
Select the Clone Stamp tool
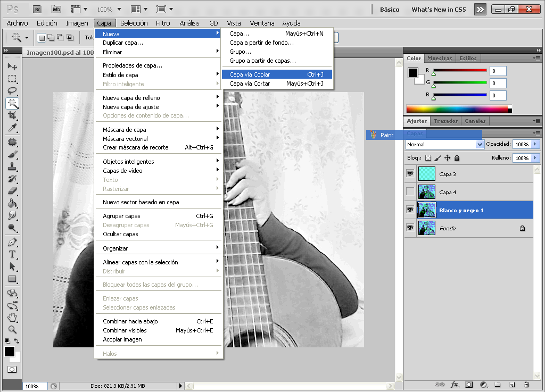[12, 166]
